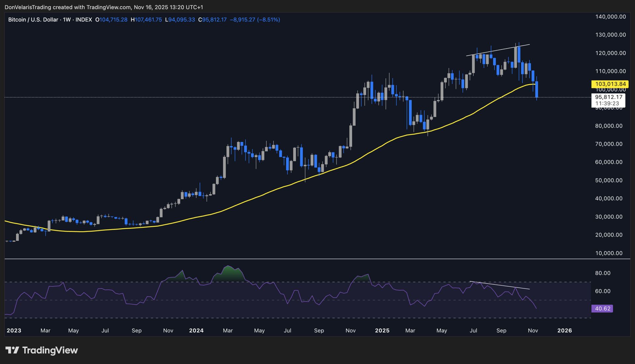635x364 pixels.
Task: Click the candle countdown timer 11:39:23
Action: 607,103
